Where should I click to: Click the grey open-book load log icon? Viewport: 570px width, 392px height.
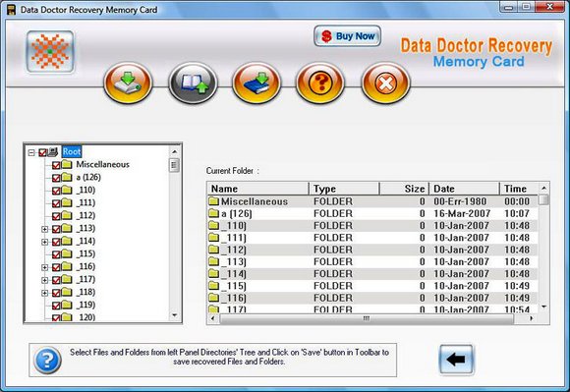coord(193,83)
